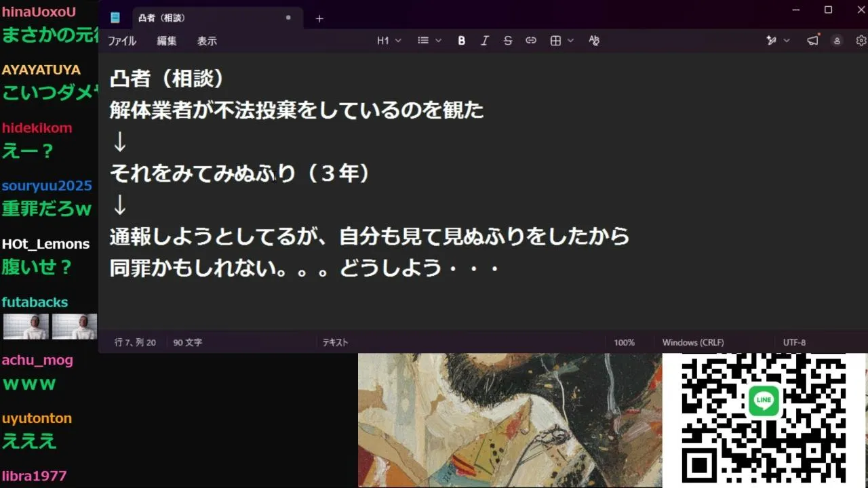Open the ファイル menu
The height and width of the screenshot is (488, 868).
coord(122,41)
